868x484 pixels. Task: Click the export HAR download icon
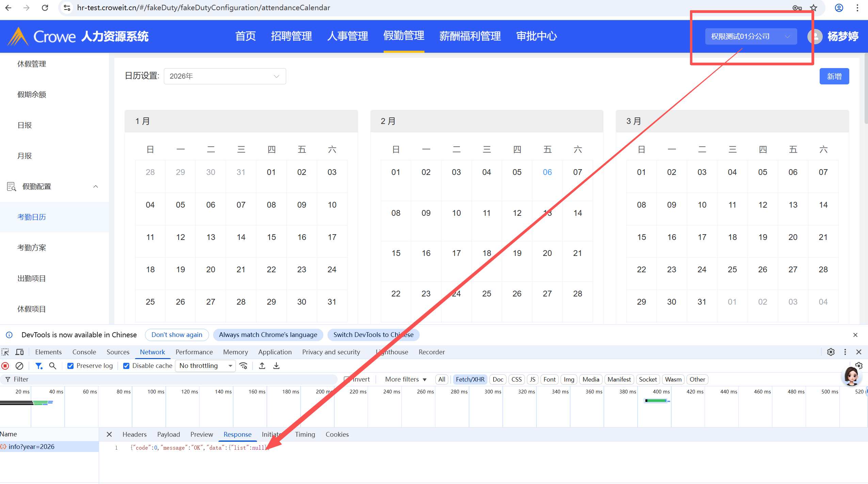(x=276, y=366)
